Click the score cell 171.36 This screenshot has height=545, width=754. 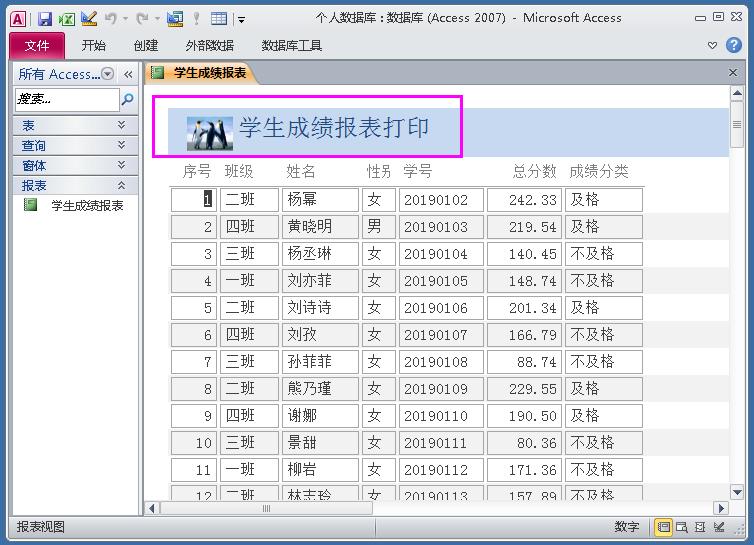[524, 469]
